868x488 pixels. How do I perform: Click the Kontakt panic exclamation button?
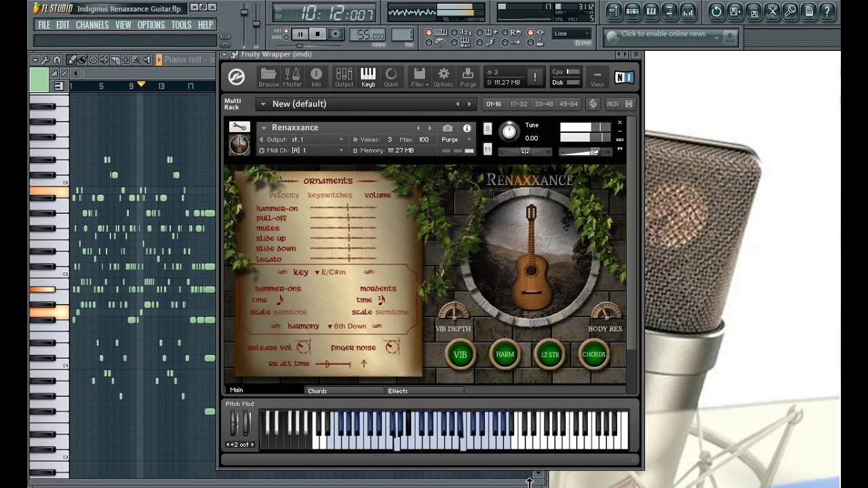(534, 77)
